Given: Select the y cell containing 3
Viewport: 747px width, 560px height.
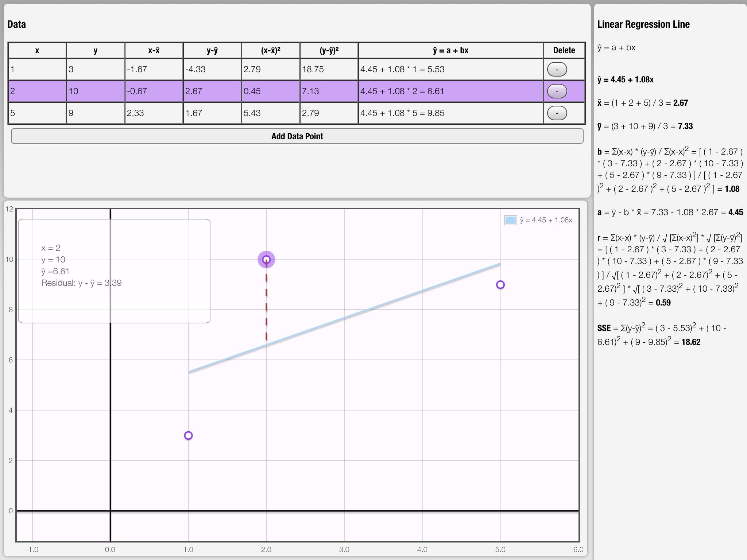Looking at the screenshot, I should 96,69.
